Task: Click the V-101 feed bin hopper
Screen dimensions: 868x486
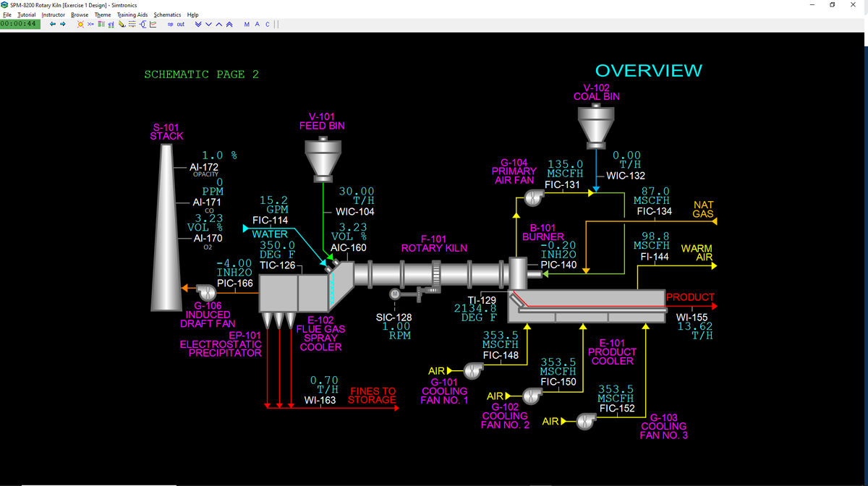Action: (x=322, y=159)
